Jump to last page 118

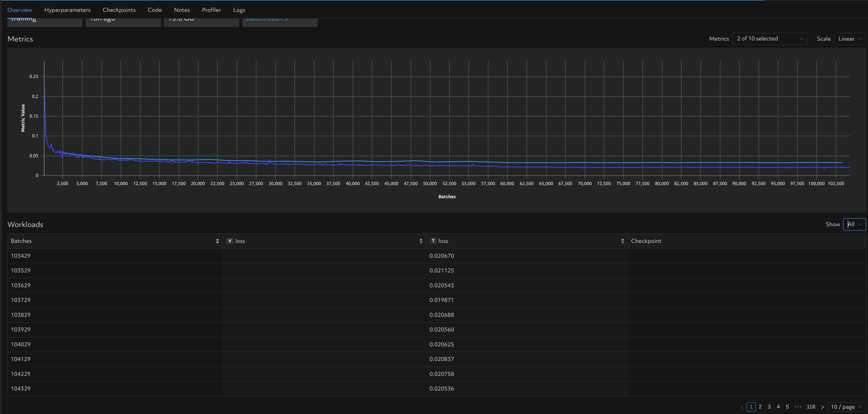[x=811, y=407]
